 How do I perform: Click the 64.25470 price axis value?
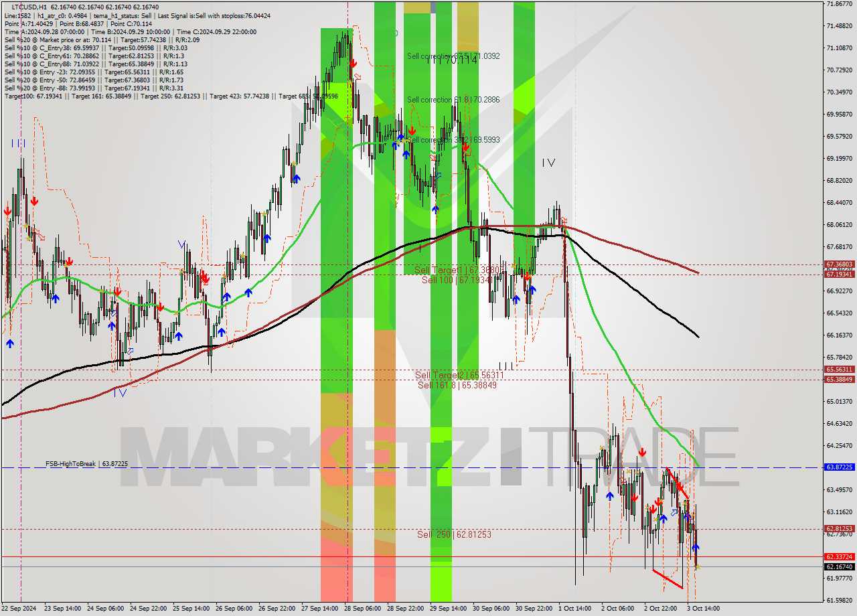tap(839, 445)
